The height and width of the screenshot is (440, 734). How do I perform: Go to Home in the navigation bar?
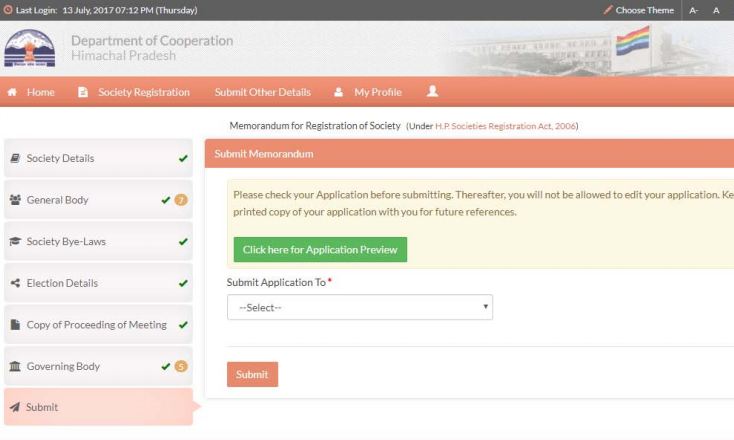40,92
